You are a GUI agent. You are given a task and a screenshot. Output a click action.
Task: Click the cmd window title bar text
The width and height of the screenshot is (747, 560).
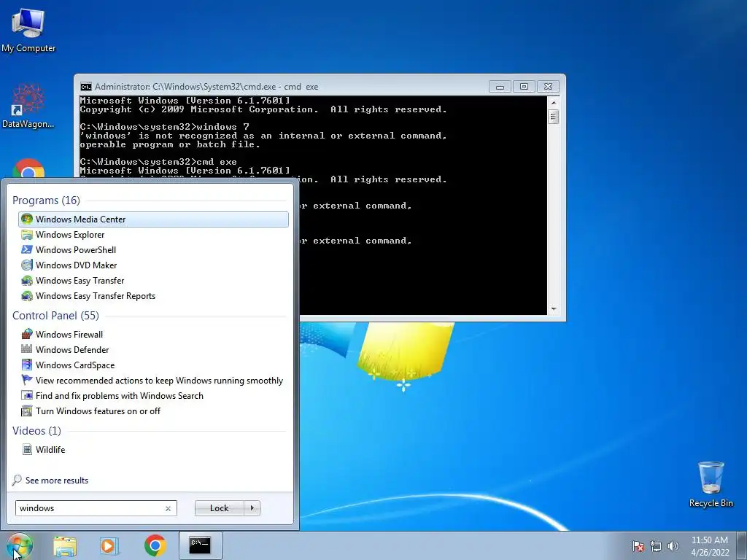[206, 87]
